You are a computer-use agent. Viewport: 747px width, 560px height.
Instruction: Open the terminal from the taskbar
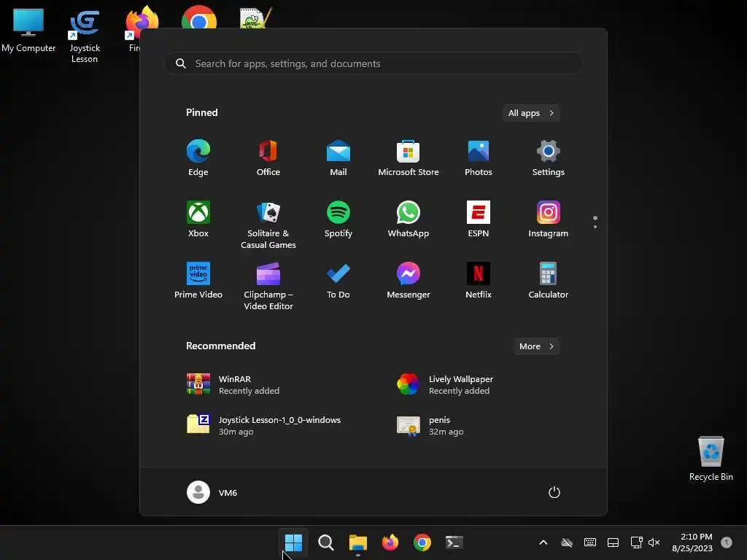tap(454, 542)
